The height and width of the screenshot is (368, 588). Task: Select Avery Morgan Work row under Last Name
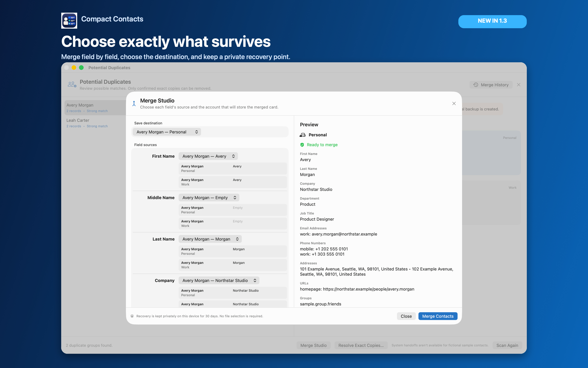tap(233, 265)
